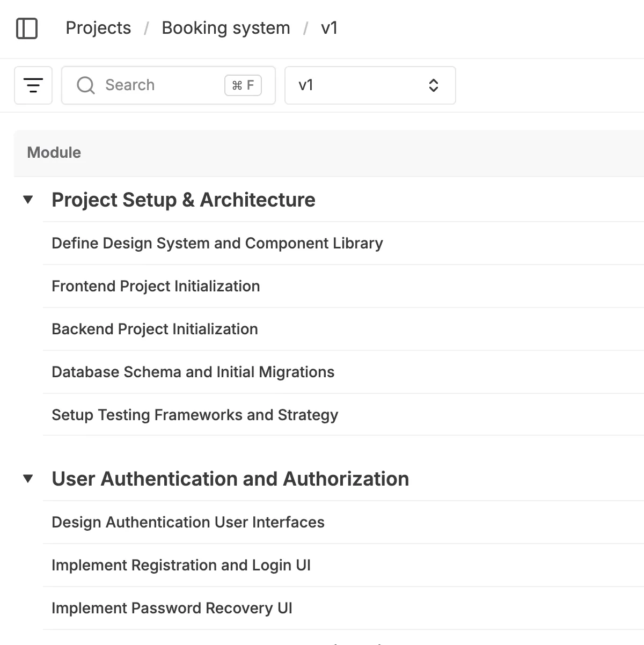Screen dimensions: 644x645
Task: Open the filter options button
Action: click(x=33, y=85)
